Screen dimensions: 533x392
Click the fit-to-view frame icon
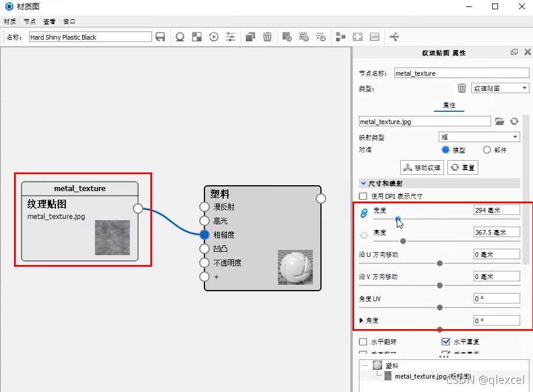point(358,37)
